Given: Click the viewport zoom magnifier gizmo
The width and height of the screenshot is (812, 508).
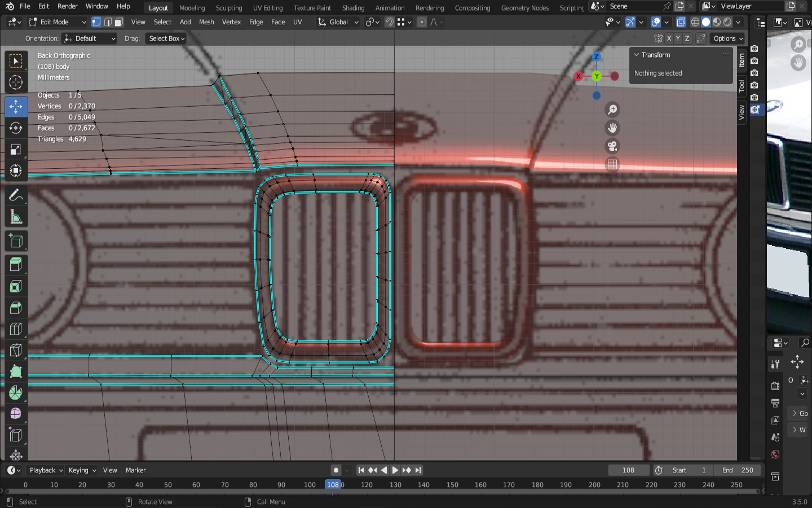Looking at the screenshot, I should tap(612, 110).
